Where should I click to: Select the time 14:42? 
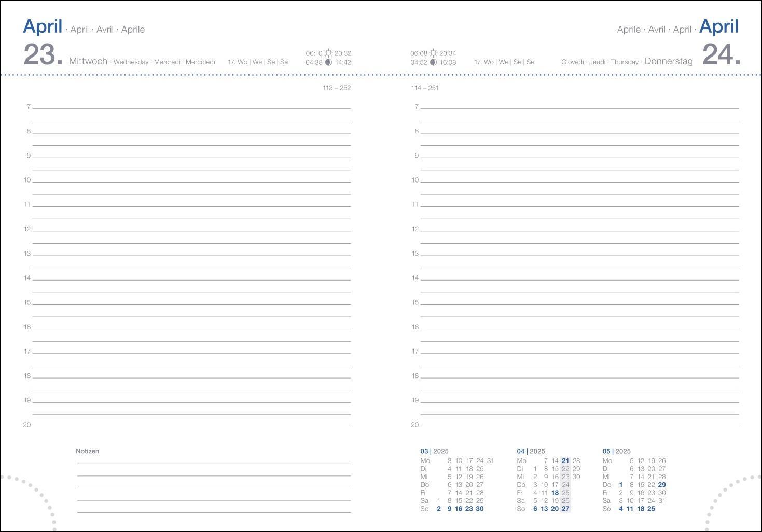pos(343,62)
